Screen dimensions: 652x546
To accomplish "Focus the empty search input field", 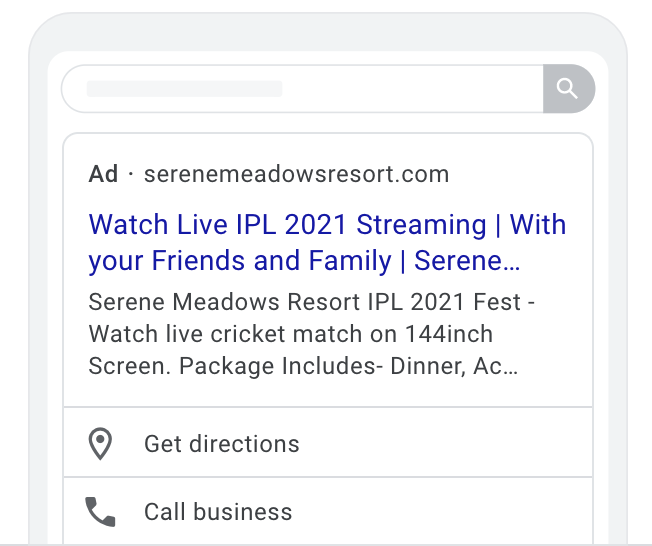I will click(303, 89).
